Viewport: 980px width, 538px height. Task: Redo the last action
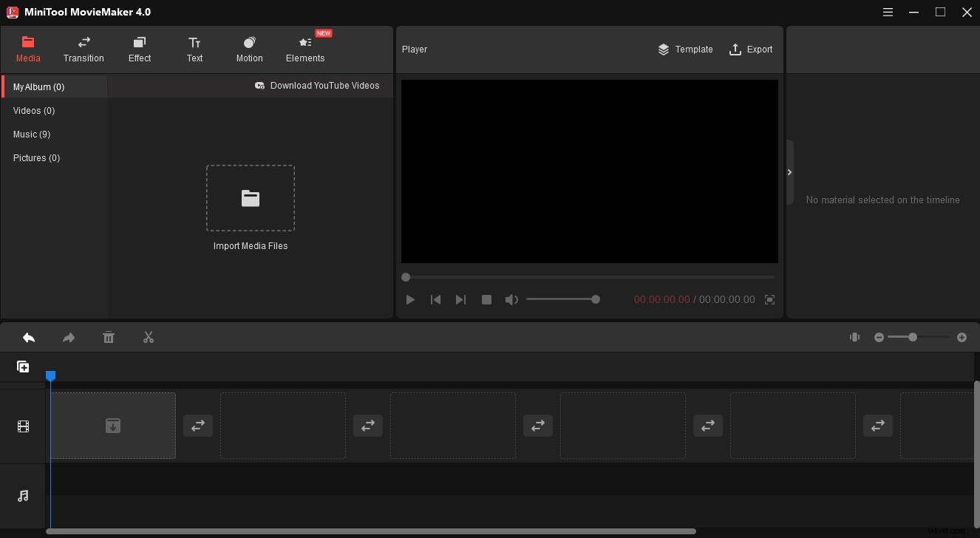pyautogui.click(x=69, y=337)
